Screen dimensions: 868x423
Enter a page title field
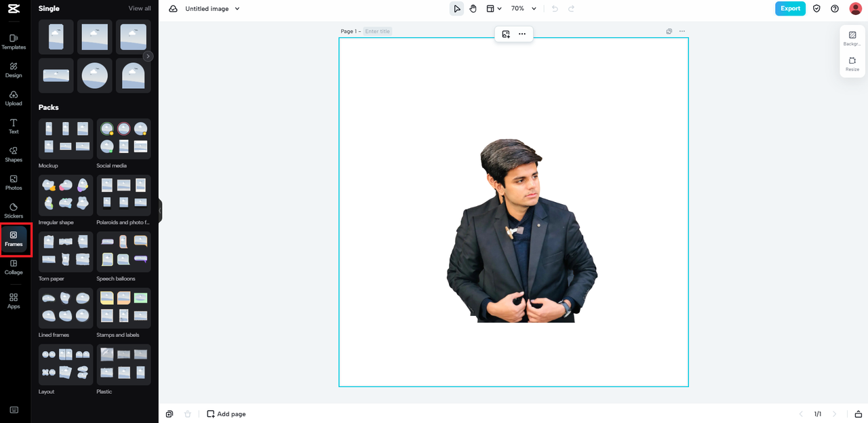[378, 31]
